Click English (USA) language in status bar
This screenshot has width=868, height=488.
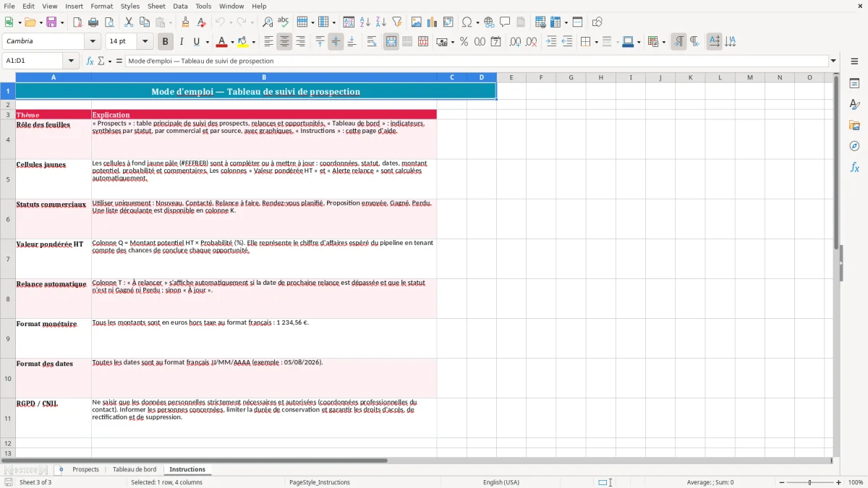point(501,482)
